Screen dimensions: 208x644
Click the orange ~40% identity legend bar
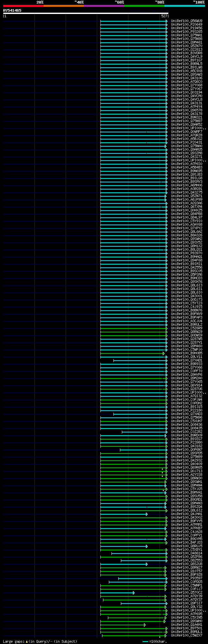pyautogui.click(x=63, y=6)
